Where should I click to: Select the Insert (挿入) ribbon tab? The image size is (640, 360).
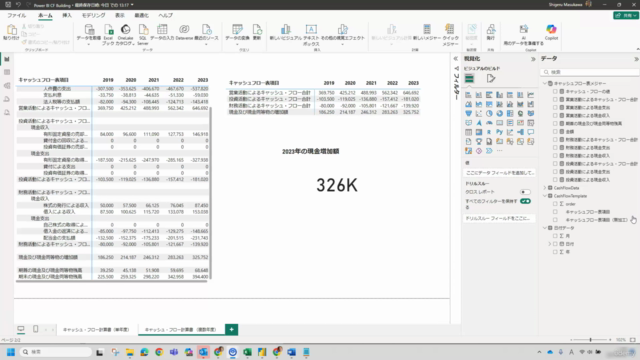tap(67, 16)
